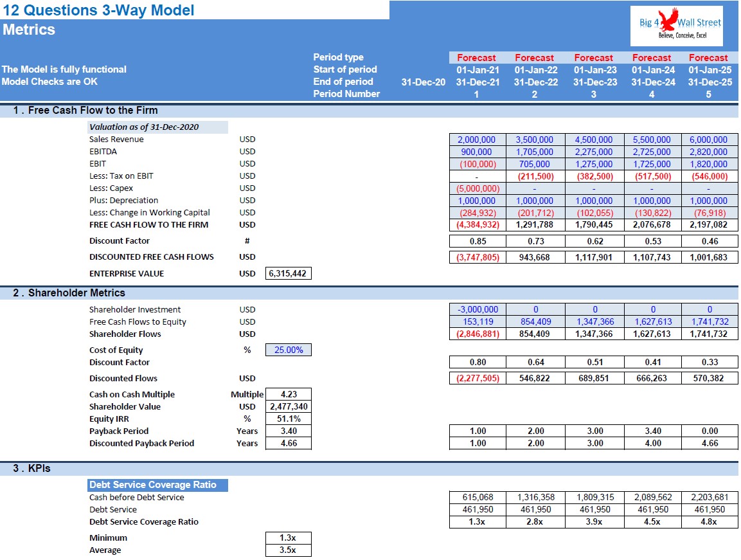Select the 2021 Sales Revenue cell 2,000,000

(478, 140)
